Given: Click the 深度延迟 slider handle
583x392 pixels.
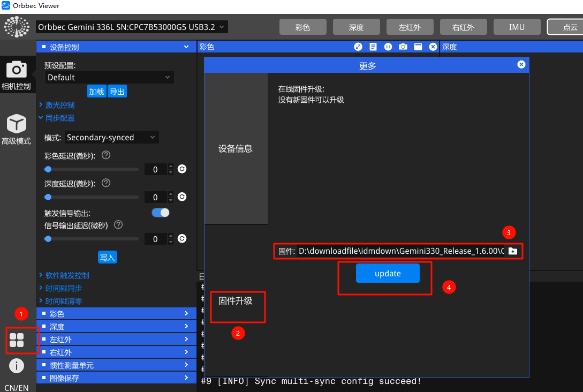Looking at the screenshot, I should pos(48,197).
